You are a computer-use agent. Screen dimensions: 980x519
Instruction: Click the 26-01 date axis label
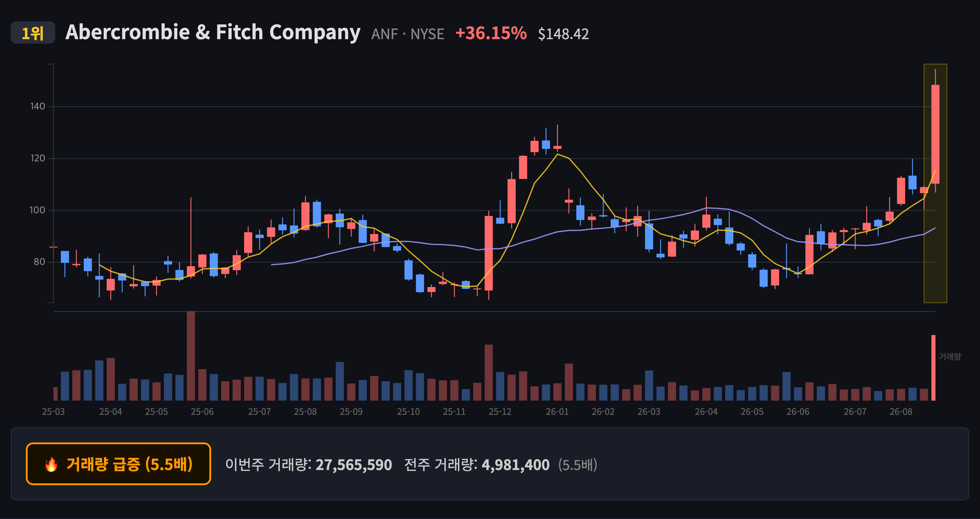coord(557,412)
